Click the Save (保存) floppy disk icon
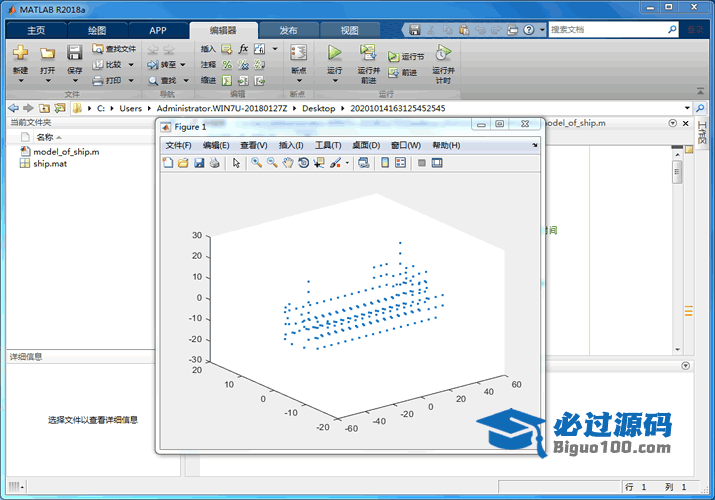The width and height of the screenshot is (715, 500). click(x=75, y=53)
